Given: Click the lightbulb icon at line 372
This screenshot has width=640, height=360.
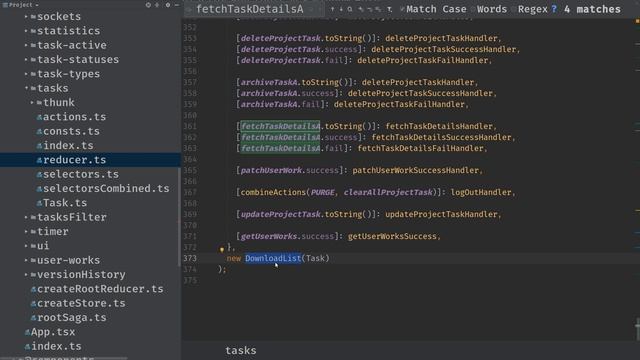Looking at the screenshot, I should [222, 249].
